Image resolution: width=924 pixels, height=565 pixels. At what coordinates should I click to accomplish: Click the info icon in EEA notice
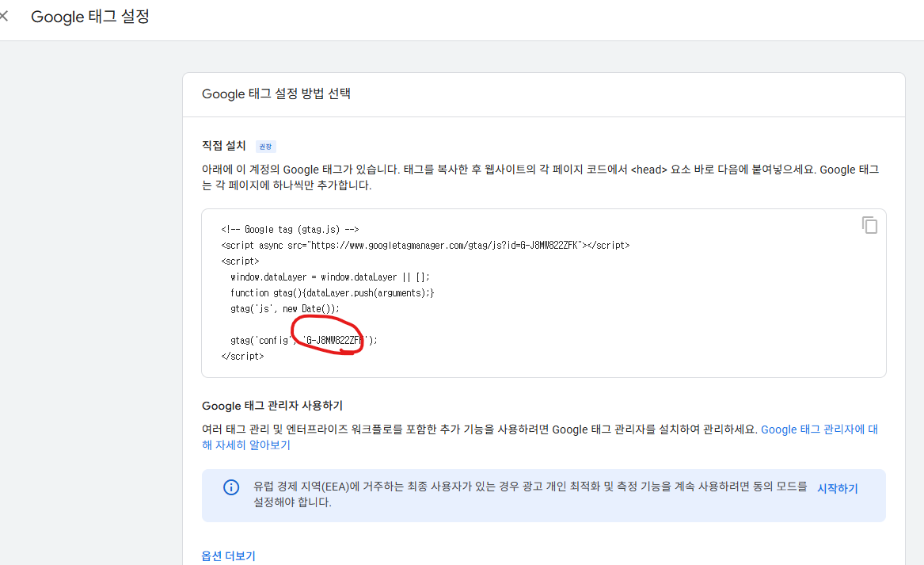(x=231, y=487)
